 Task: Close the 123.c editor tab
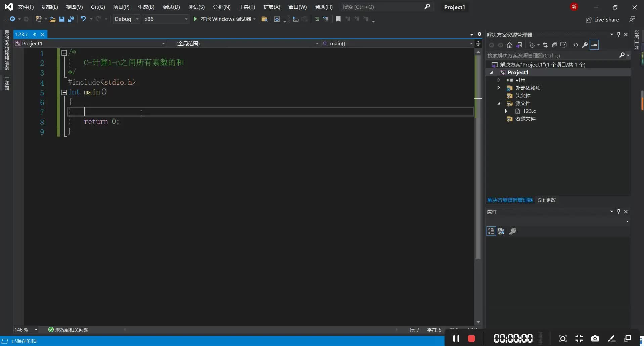(x=43, y=34)
